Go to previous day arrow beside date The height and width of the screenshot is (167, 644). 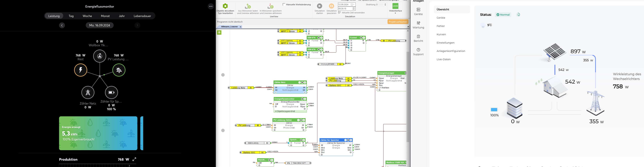coord(62,26)
